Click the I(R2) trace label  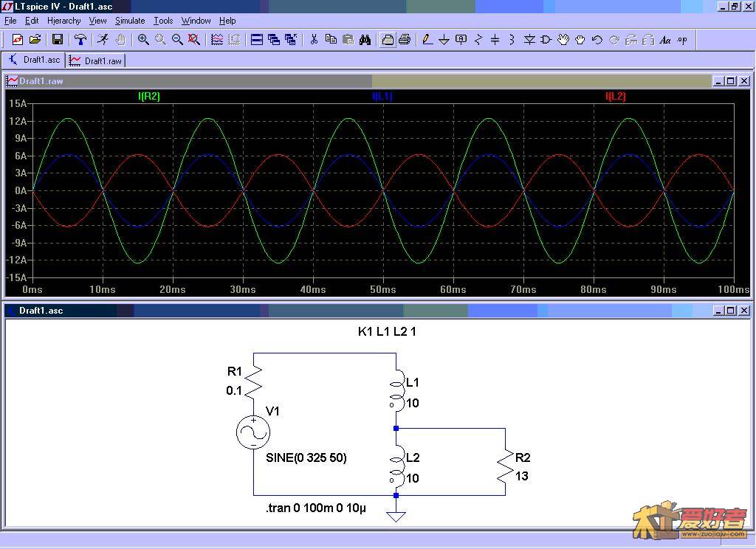click(149, 96)
